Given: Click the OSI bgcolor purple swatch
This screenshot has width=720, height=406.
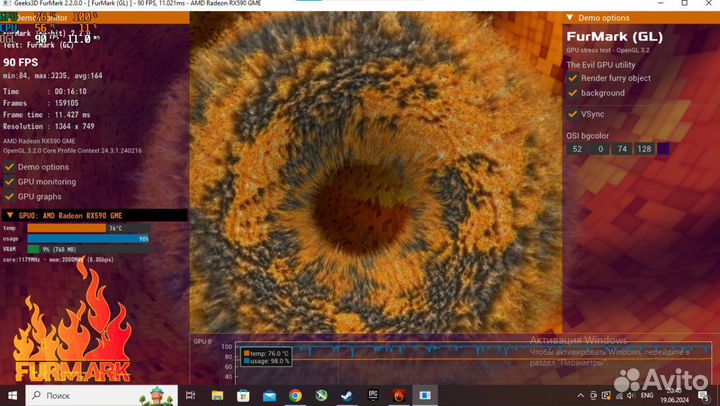Looking at the screenshot, I should 663,149.
